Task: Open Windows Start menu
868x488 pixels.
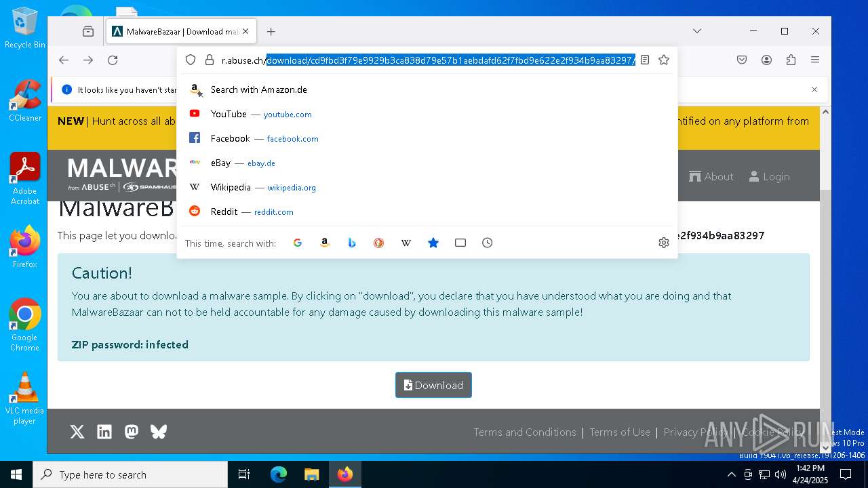Action: click(16, 474)
